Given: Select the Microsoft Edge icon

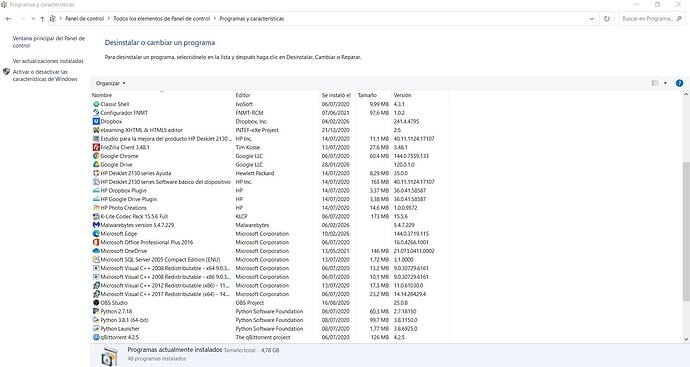Looking at the screenshot, I should [96, 234].
